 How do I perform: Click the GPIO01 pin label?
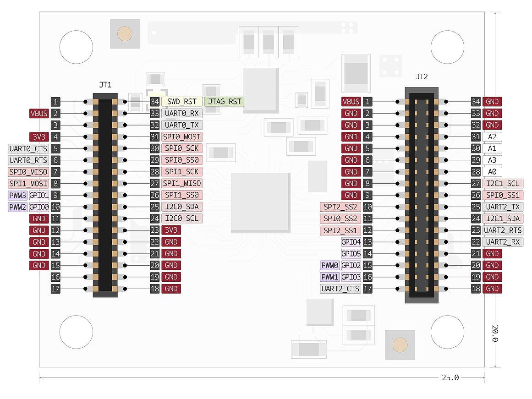(39, 195)
